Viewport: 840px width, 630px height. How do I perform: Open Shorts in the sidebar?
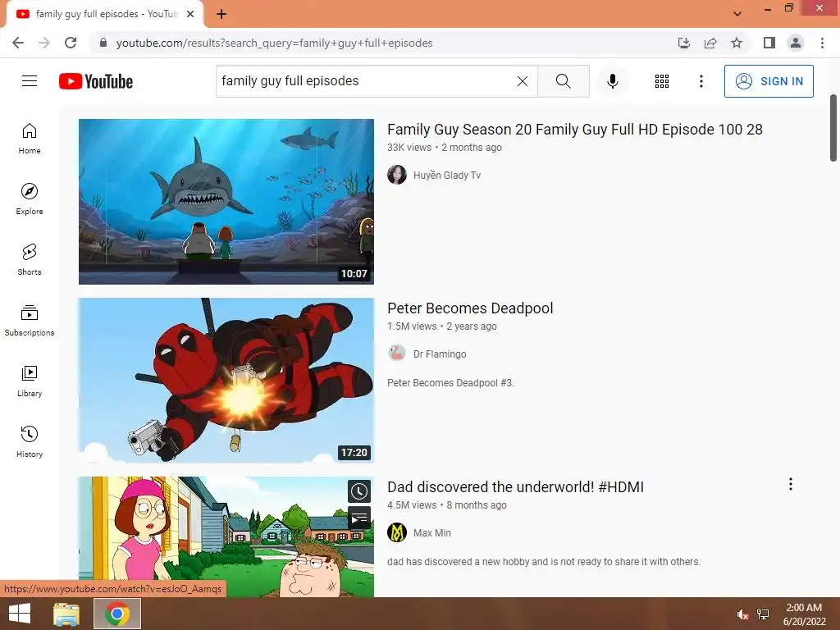[30, 260]
